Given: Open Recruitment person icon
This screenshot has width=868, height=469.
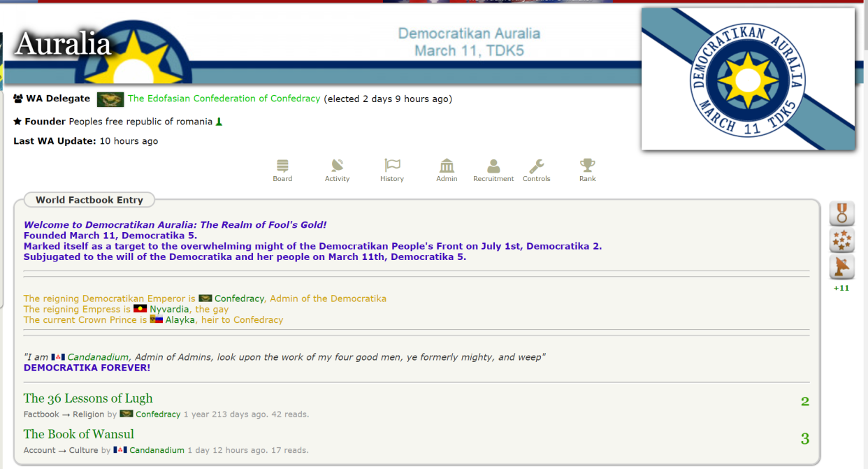Looking at the screenshot, I should tap(493, 170).
